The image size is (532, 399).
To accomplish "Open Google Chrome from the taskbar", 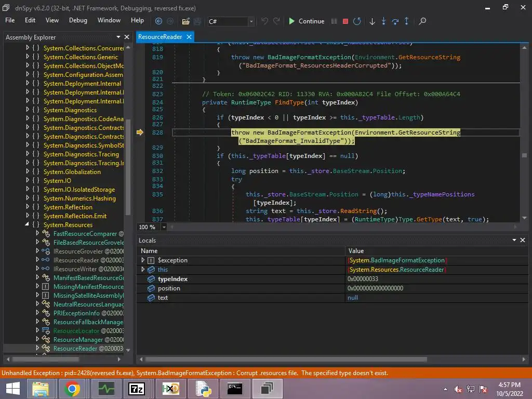I will [x=72, y=389].
